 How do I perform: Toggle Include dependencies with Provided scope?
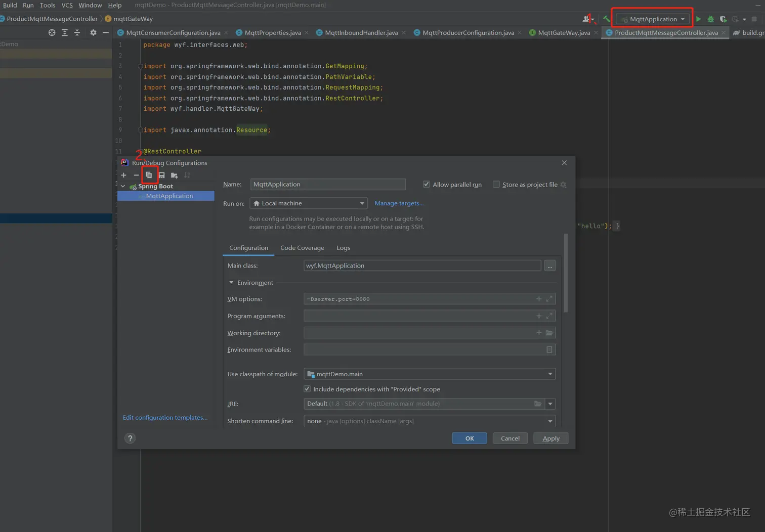click(x=307, y=389)
